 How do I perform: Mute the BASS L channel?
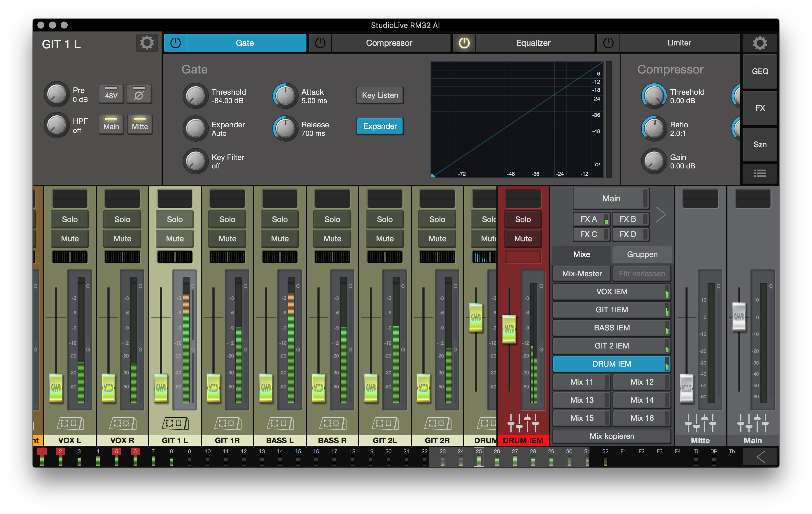280,238
